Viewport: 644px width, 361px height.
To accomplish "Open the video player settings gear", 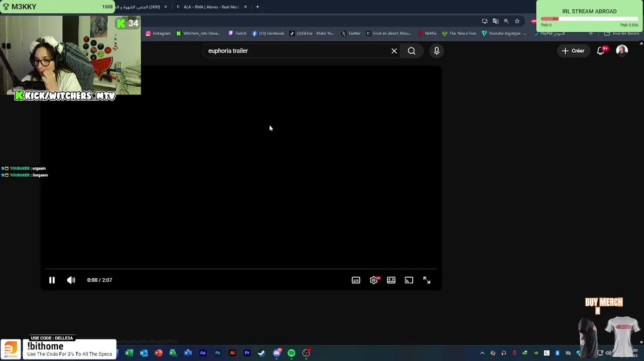I will click(x=374, y=280).
